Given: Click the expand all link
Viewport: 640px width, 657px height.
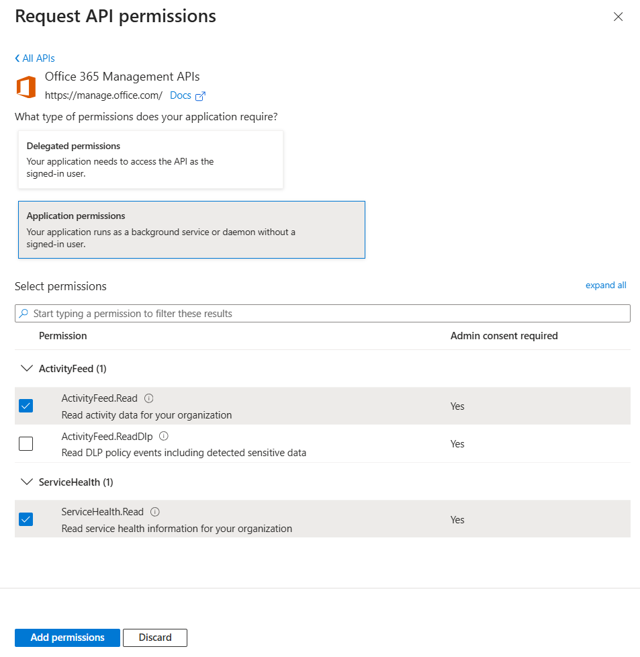Looking at the screenshot, I should click(605, 285).
